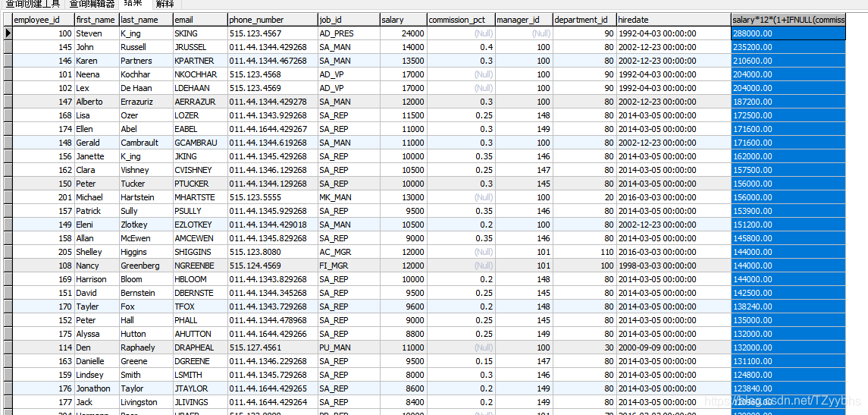Click the phone_number column header
Viewport: 868px width, 415px height.
pos(272,20)
